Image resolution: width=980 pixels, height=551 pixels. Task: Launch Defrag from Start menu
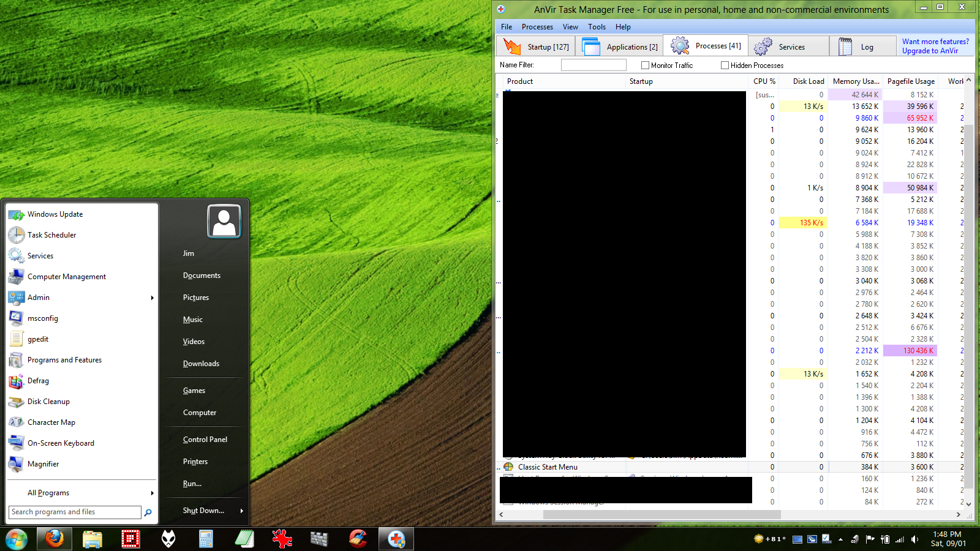coord(82,381)
